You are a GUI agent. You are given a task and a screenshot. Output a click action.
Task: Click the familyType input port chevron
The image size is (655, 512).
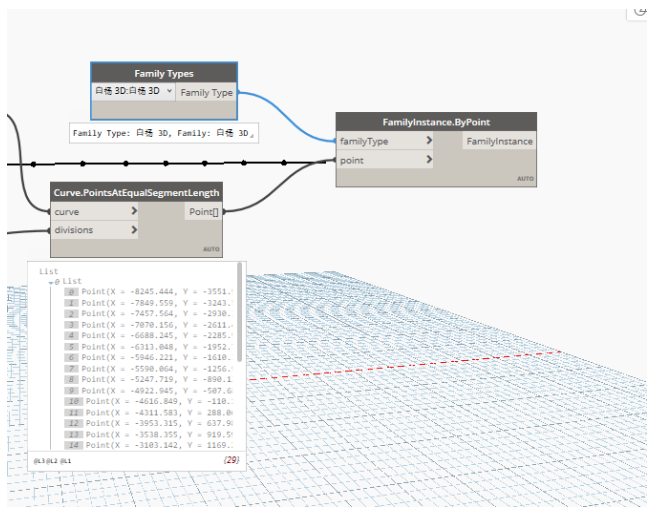click(x=429, y=141)
